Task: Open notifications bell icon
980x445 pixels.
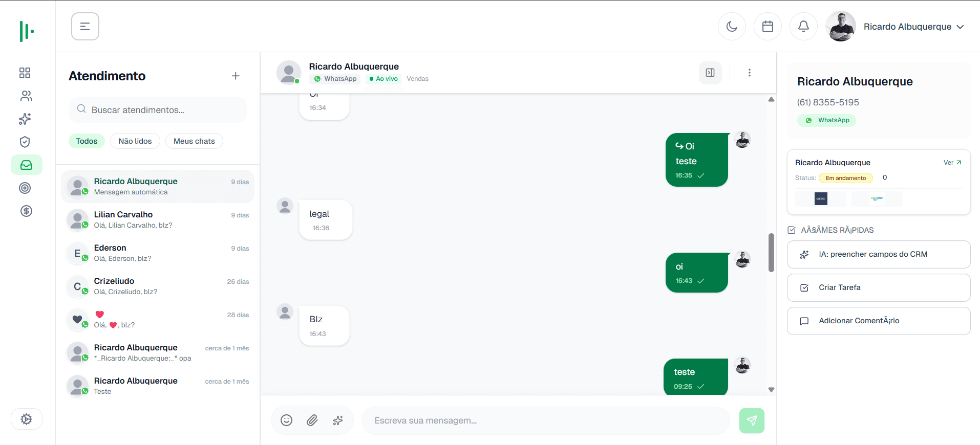Action: [803, 27]
